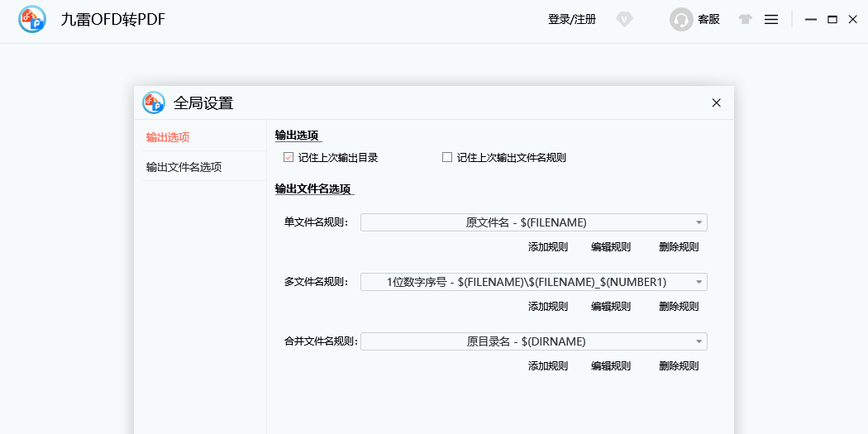Expand the 多文件名规则 dropdown

point(699,282)
